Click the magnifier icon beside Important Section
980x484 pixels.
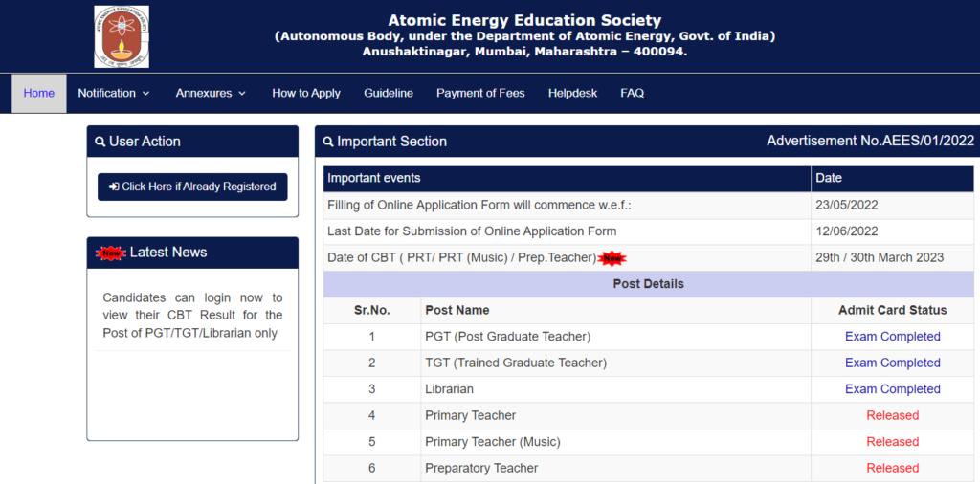click(x=328, y=142)
